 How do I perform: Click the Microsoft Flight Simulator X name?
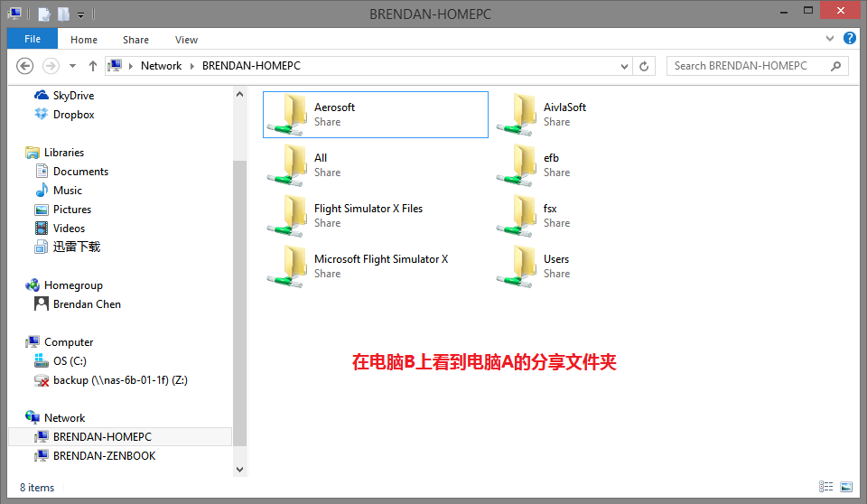pos(381,259)
